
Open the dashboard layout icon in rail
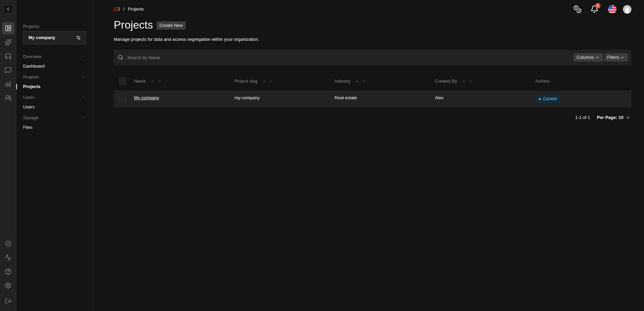[x=8, y=28]
